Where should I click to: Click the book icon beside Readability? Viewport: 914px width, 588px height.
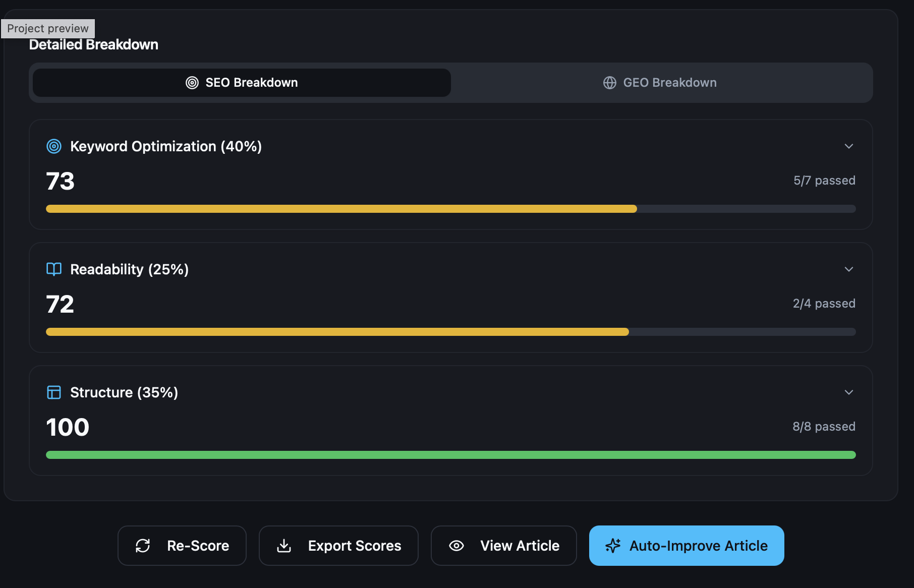tap(54, 269)
